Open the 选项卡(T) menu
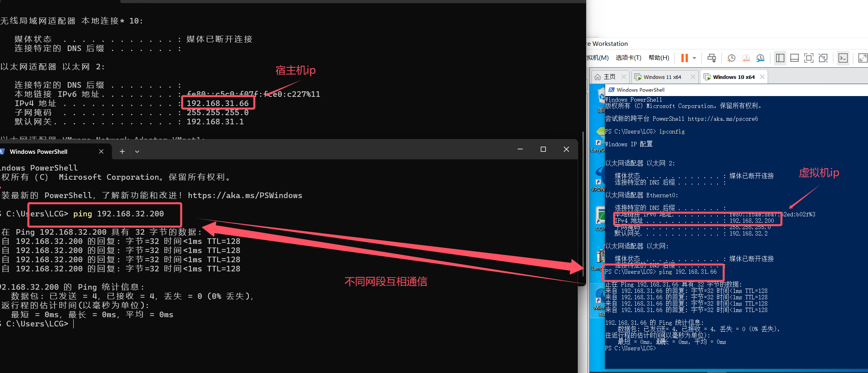Viewport: 868px width, 373px height. pyautogui.click(x=628, y=58)
